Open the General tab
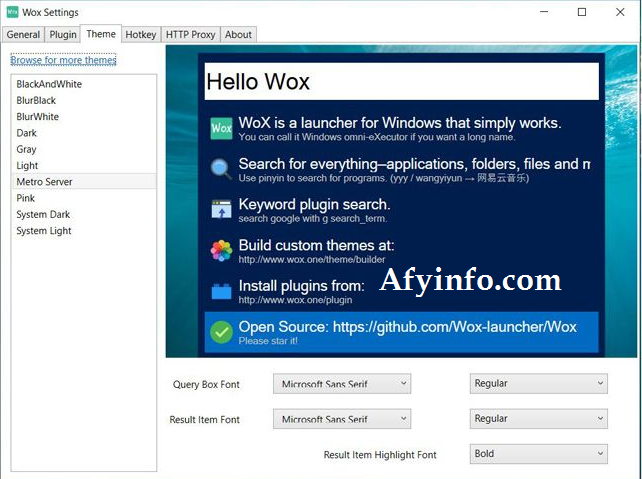The width and height of the screenshot is (642, 479). pos(23,35)
